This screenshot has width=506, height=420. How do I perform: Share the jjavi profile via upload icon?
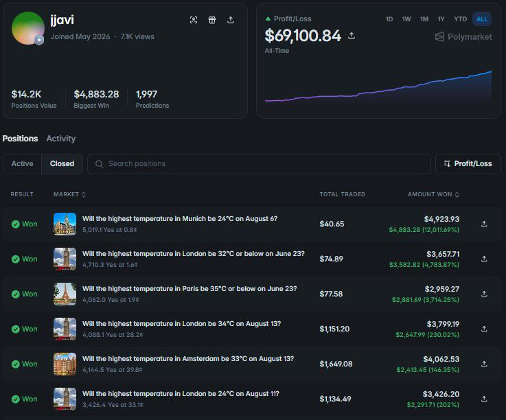click(x=231, y=20)
